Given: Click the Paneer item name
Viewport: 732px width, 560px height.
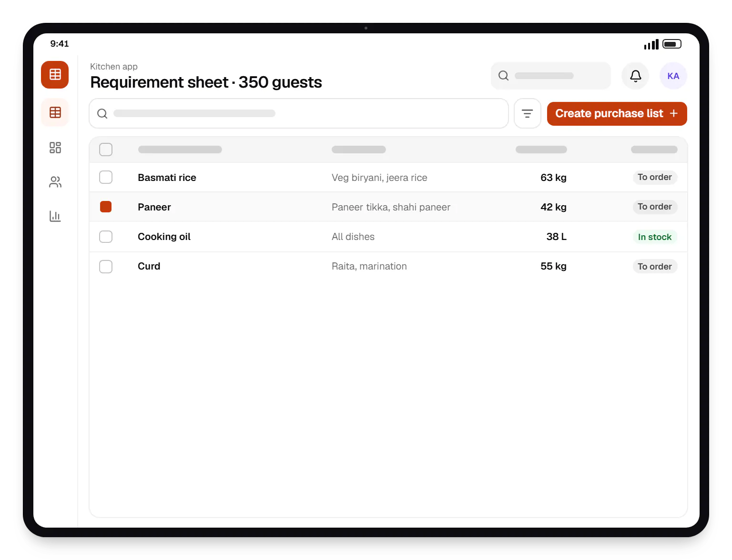Looking at the screenshot, I should pos(154,207).
